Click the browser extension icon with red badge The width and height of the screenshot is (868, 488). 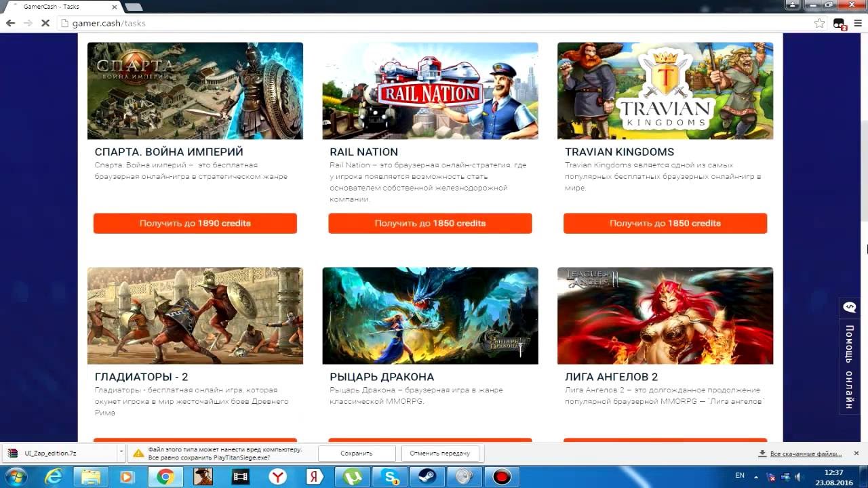(x=840, y=24)
